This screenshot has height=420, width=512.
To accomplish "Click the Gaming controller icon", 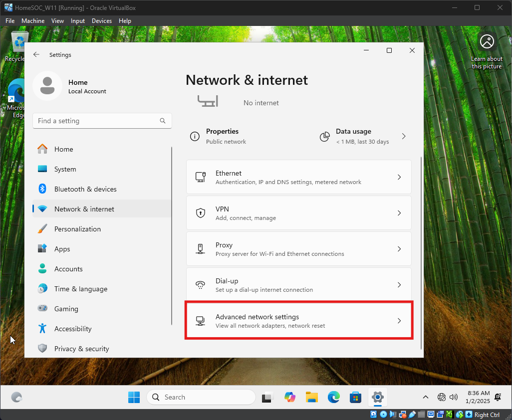I will tap(42, 309).
